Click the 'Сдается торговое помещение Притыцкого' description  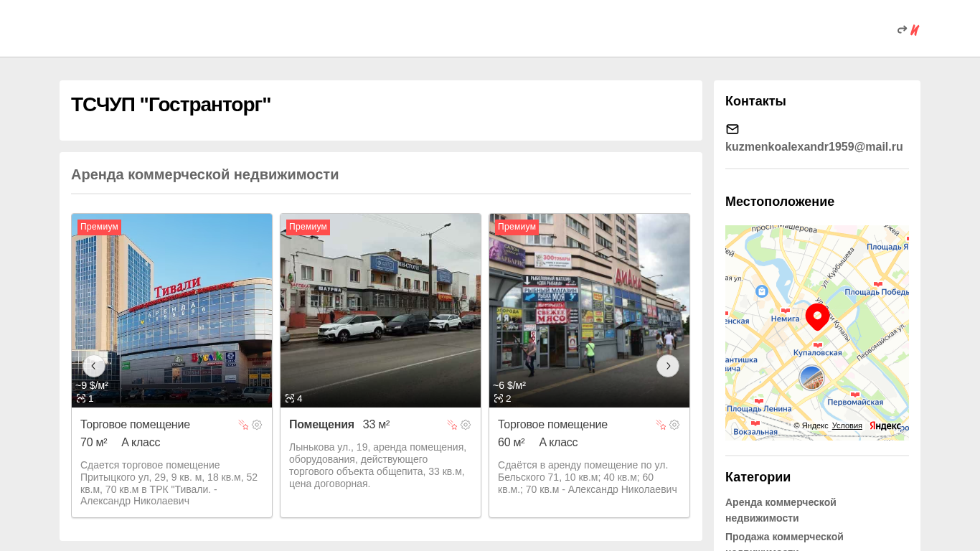[170, 483]
